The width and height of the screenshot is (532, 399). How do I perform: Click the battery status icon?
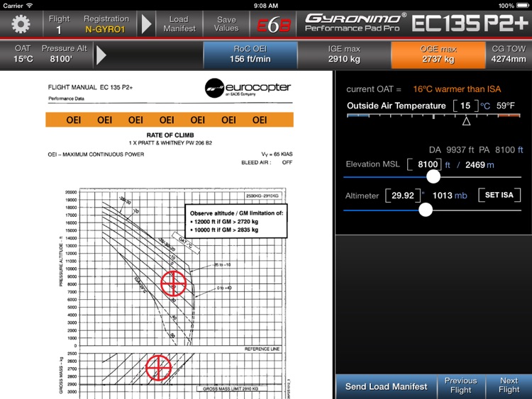point(523,6)
